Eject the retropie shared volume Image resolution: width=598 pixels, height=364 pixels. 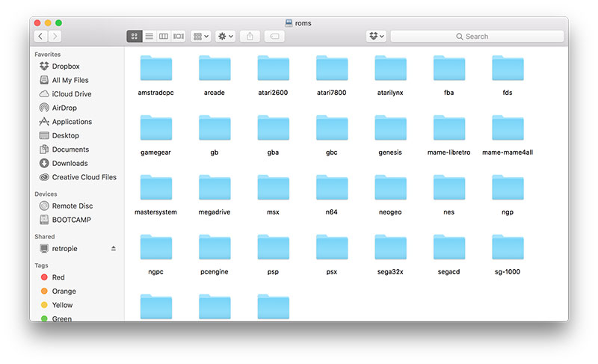point(114,248)
